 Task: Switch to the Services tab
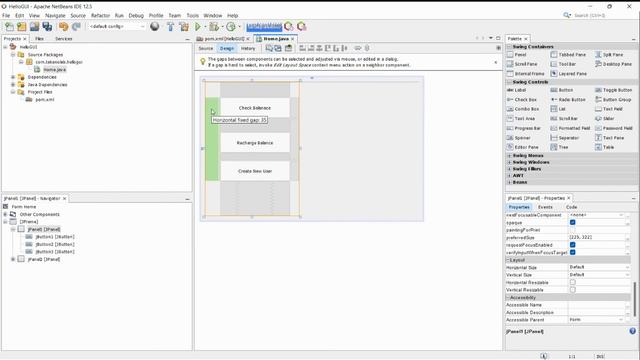click(x=64, y=38)
